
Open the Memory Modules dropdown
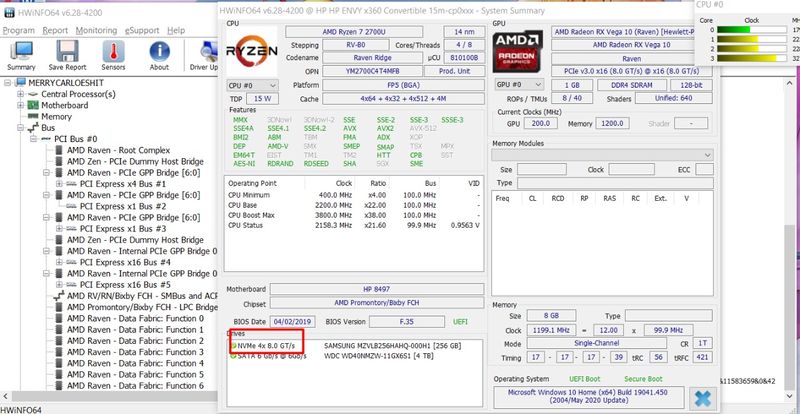click(x=602, y=155)
